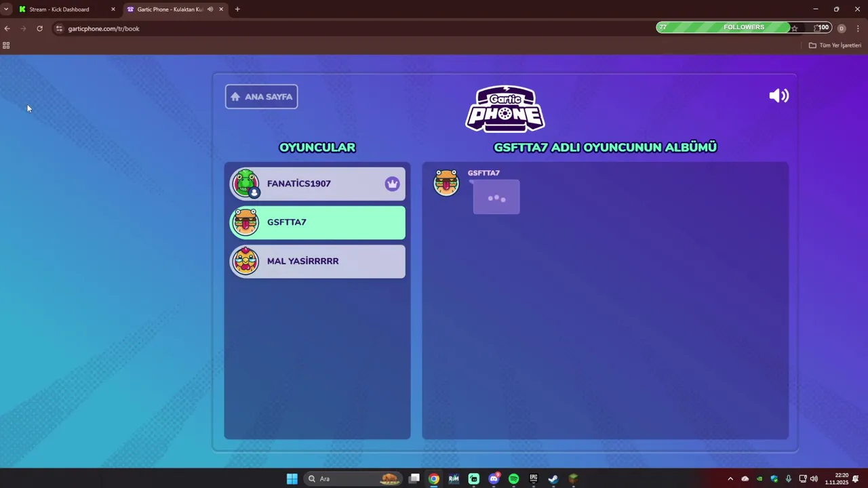Open the notifications bell icon
This screenshot has width=868, height=488.
856,479
